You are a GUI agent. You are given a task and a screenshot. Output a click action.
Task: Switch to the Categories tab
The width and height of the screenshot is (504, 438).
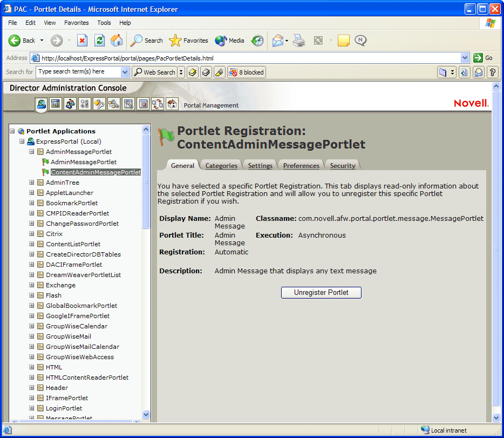click(221, 166)
